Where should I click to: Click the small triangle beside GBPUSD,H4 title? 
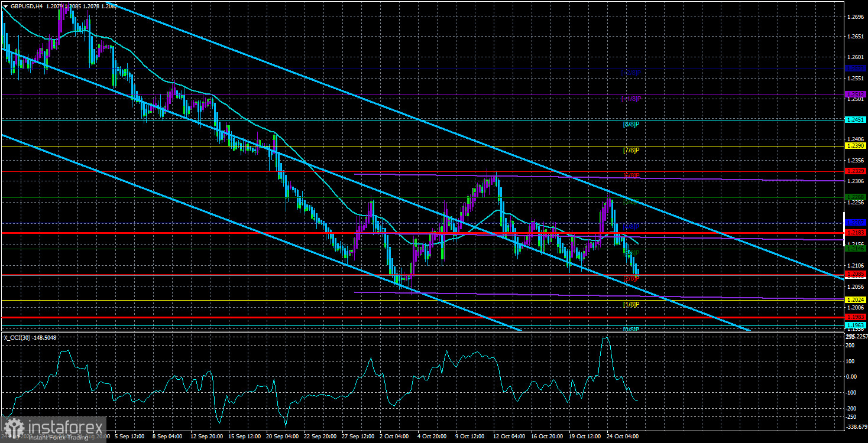click(x=5, y=7)
